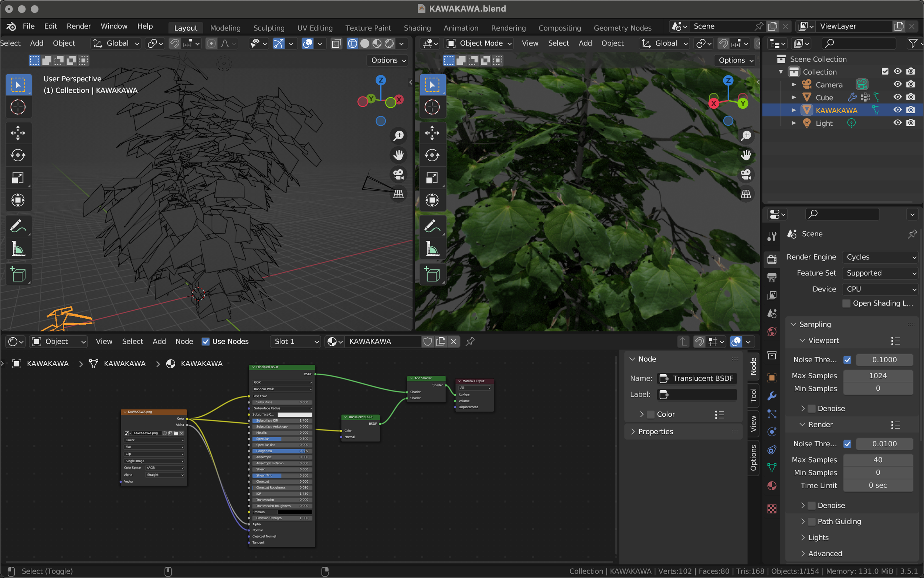Select the Move tool in left viewport
This screenshot has width=924, height=578.
tap(18, 133)
